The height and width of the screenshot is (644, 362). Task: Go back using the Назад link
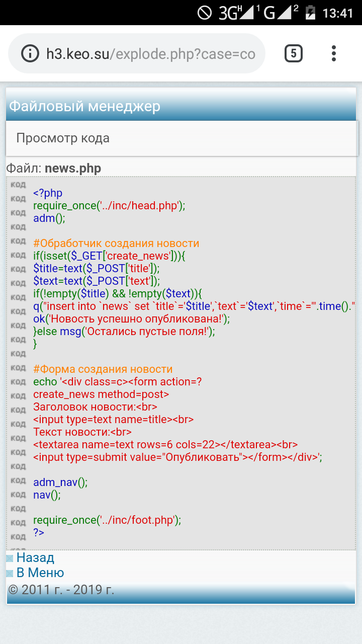point(35,557)
